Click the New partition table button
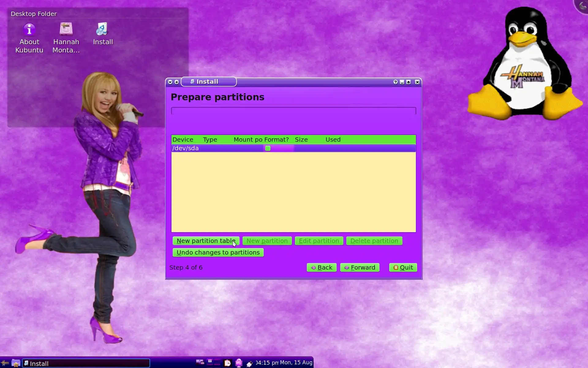This screenshot has height=368, width=588. (206, 241)
